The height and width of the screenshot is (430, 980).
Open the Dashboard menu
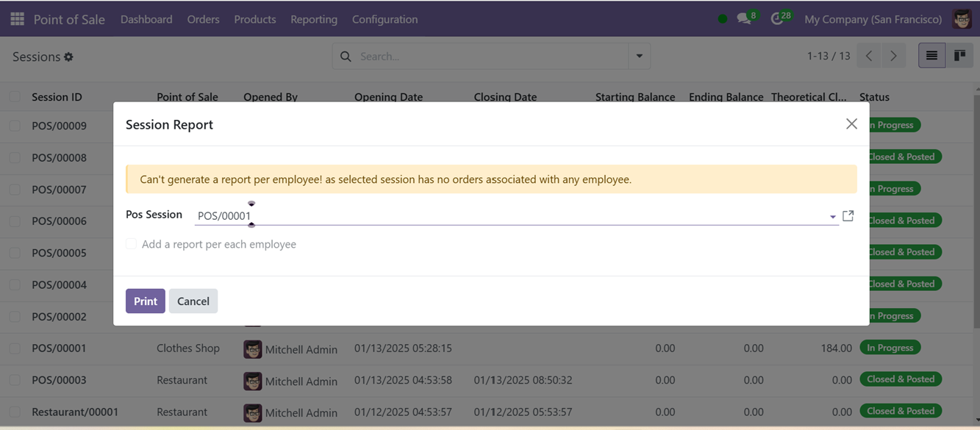pos(146,19)
